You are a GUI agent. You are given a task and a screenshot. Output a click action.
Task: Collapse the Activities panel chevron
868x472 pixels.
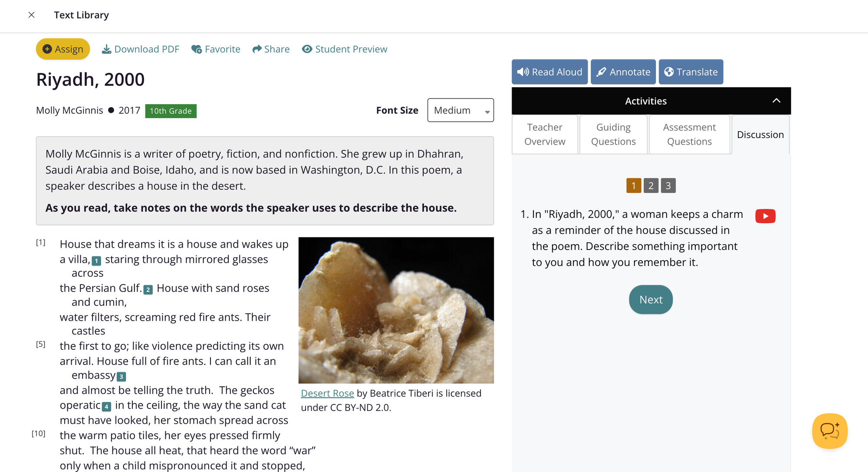tap(776, 101)
